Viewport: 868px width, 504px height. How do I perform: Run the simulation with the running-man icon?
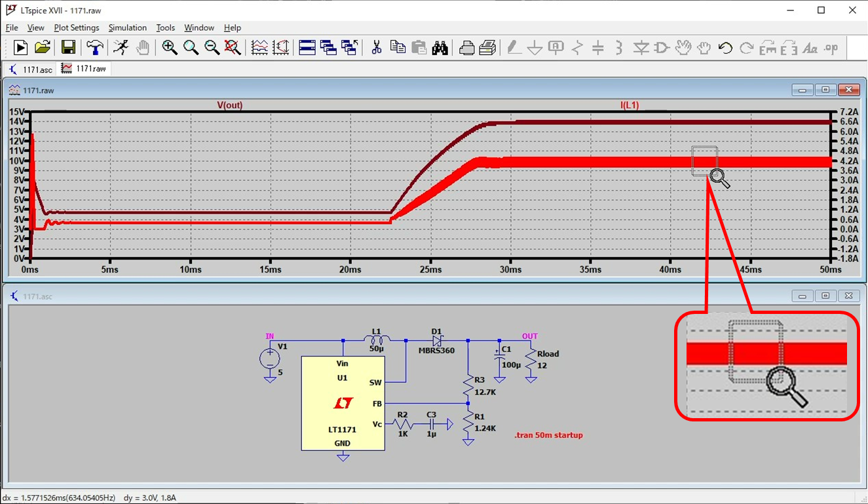[x=121, y=47]
